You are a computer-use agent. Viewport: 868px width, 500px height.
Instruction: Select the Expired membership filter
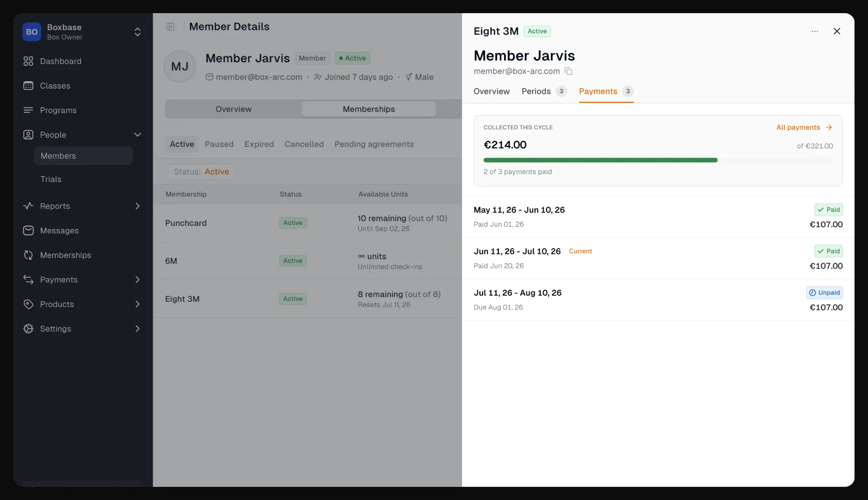[x=259, y=144]
